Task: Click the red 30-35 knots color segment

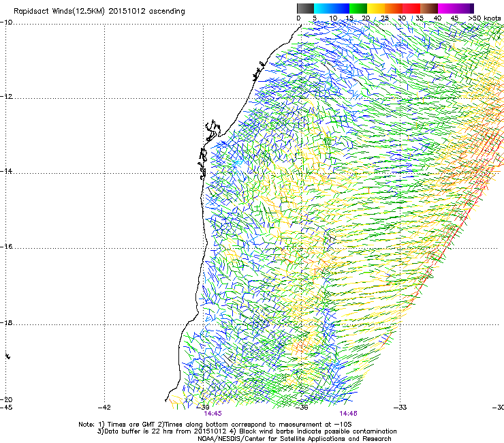Action: 411,8
